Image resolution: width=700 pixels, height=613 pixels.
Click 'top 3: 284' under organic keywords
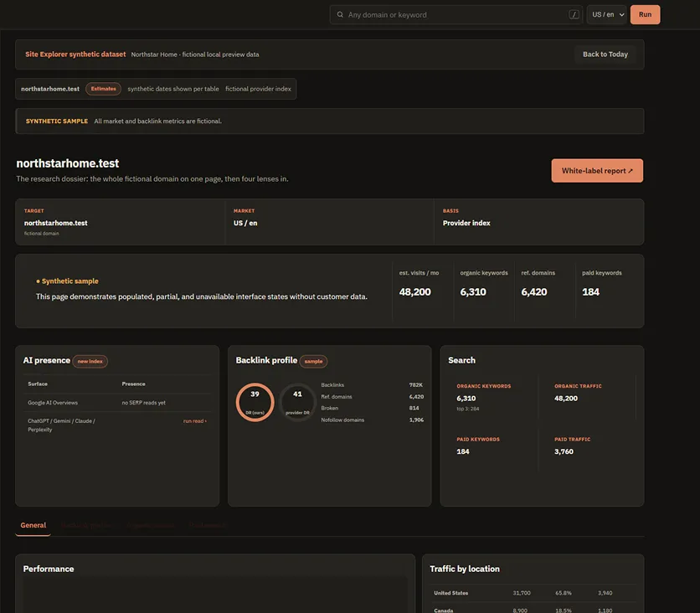[x=467, y=409]
